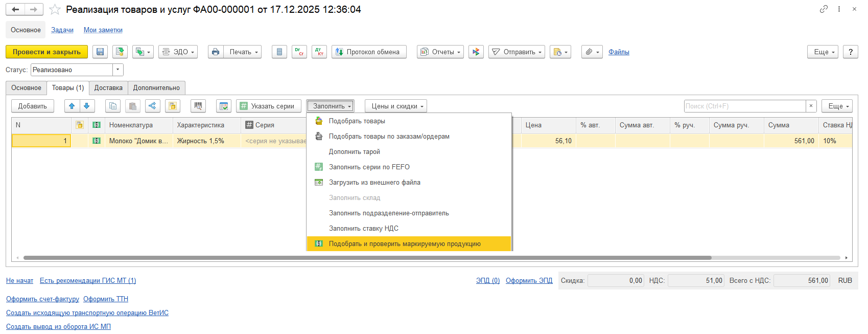
Task: Click the table search field
Action: pyautogui.click(x=745, y=106)
